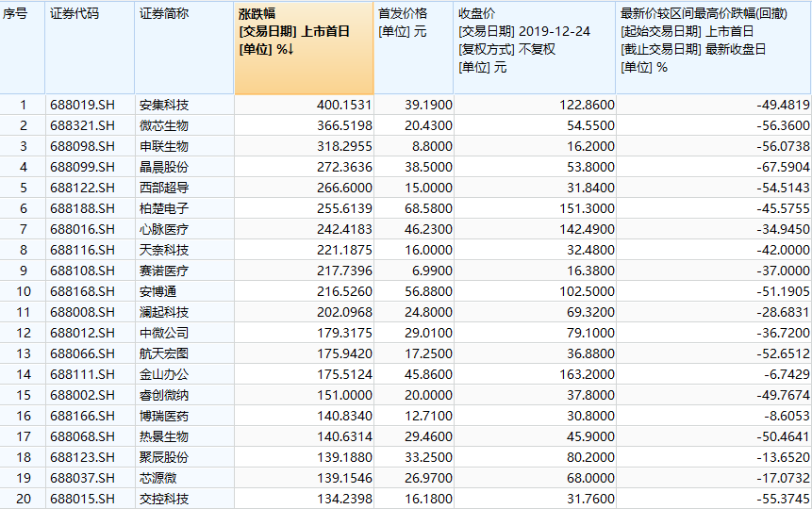
Task: Select stock name 申联生物
Action: (x=164, y=146)
